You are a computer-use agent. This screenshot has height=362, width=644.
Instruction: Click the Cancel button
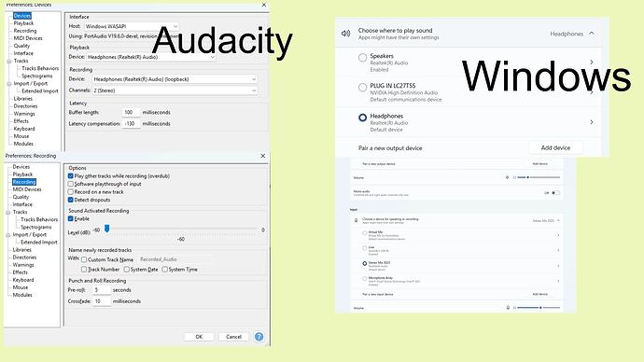233,337
